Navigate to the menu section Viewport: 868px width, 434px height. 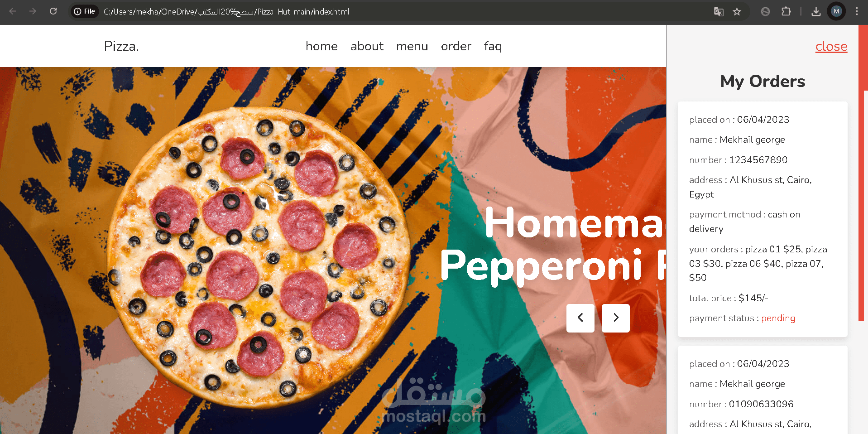(412, 46)
